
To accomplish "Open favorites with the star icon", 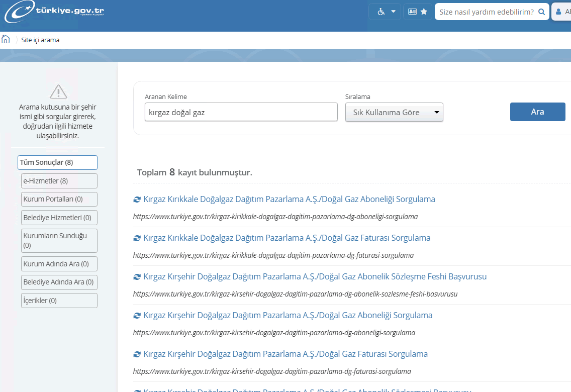I will 418,12.
